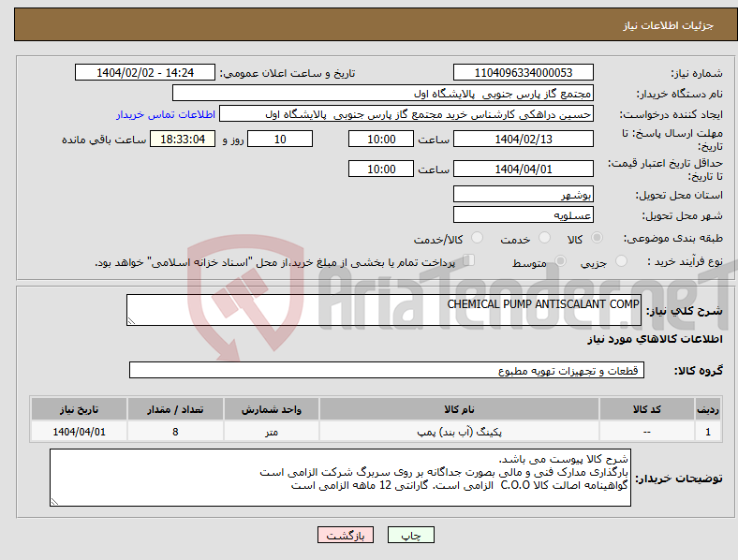Screen dimensions: 738x560
Task: Click the اطلاعات کالاهای مورد نیاز section heading
Action: [655, 339]
